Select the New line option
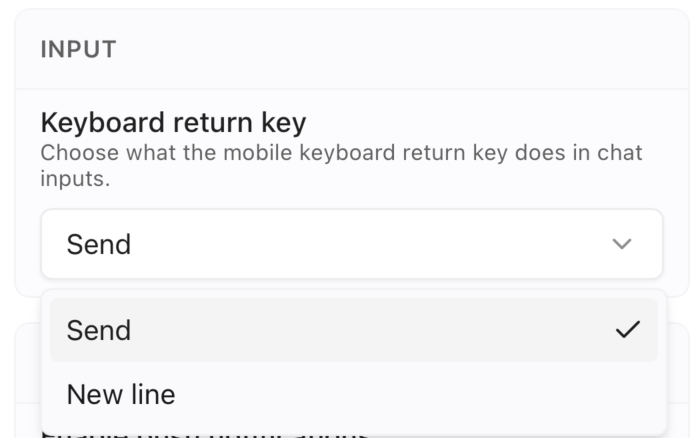The width and height of the screenshot is (690, 438). (121, 394)
